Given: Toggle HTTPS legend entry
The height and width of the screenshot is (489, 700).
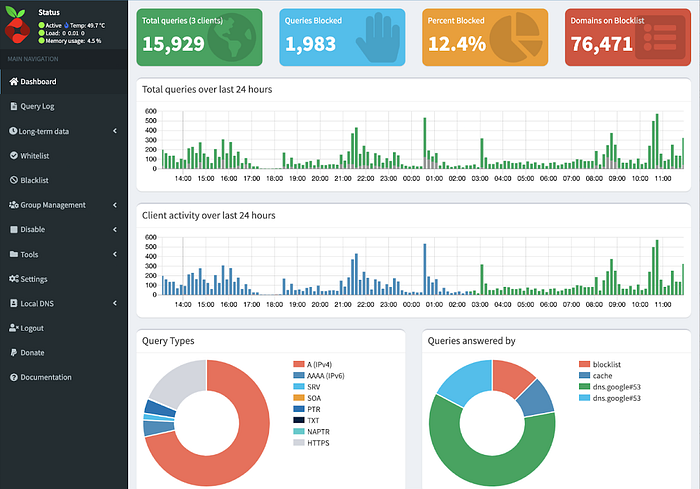Looking at the screenshot, I should click(311, 443).
